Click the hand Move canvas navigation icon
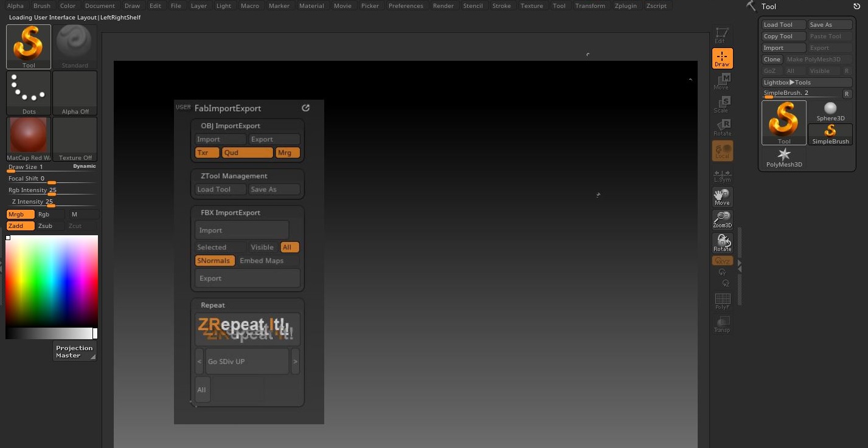This screenshot has width=868, height=448. click(722, 197)
